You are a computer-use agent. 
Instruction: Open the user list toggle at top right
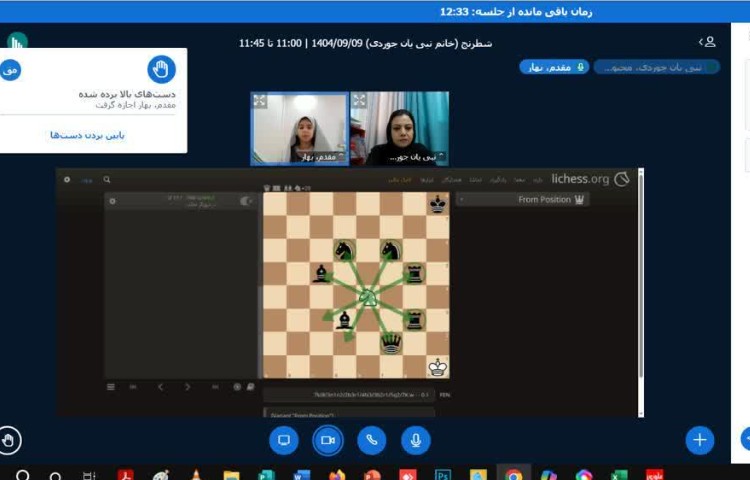(x=707, y=42)
